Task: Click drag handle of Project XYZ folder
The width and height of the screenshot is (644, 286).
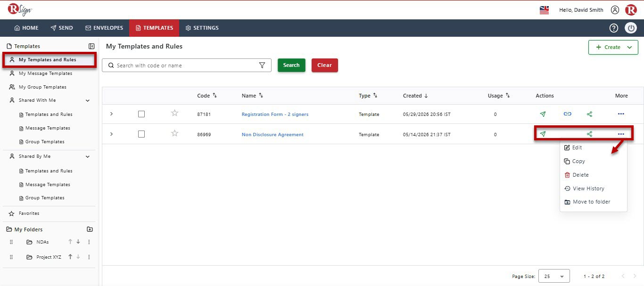Action: click(x=11, y=257)
